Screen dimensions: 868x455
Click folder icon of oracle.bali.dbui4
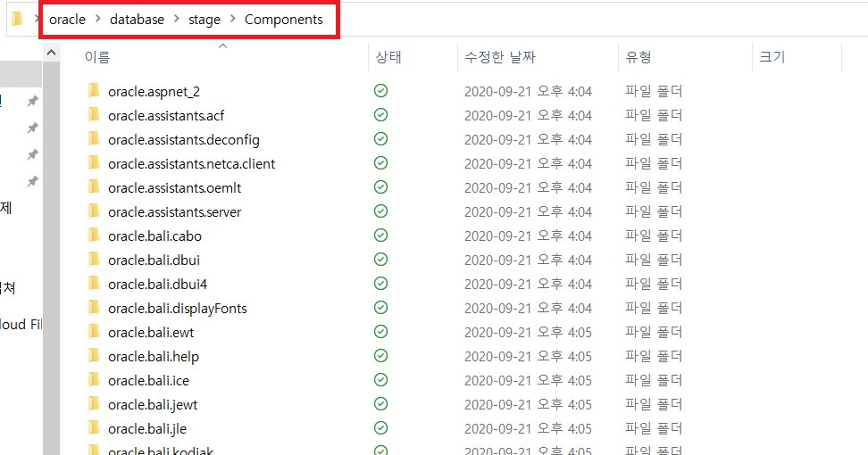tap(94, 284)
